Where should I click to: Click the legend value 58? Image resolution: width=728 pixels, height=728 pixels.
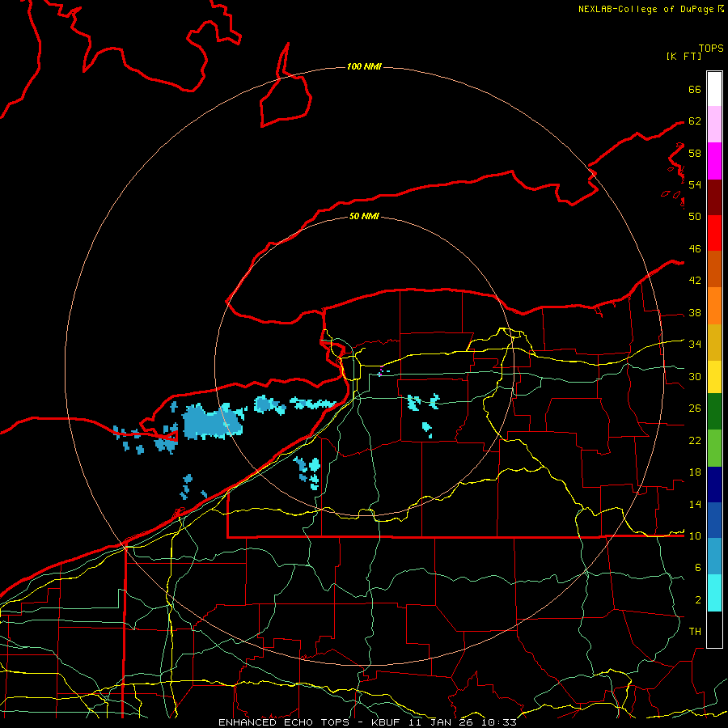[x=695, y=153]
